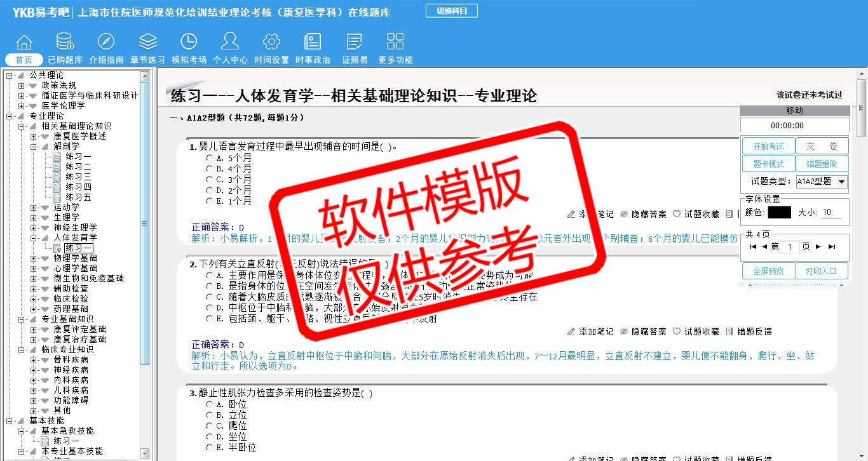
Task: Submit the paper with 交卷
Action: coord(822,146)
